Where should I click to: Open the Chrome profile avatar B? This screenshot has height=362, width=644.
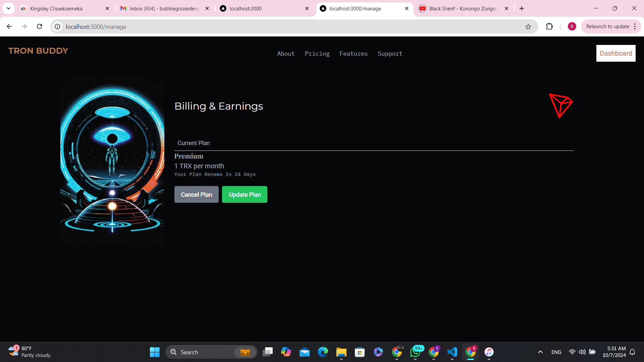(572, 26)
